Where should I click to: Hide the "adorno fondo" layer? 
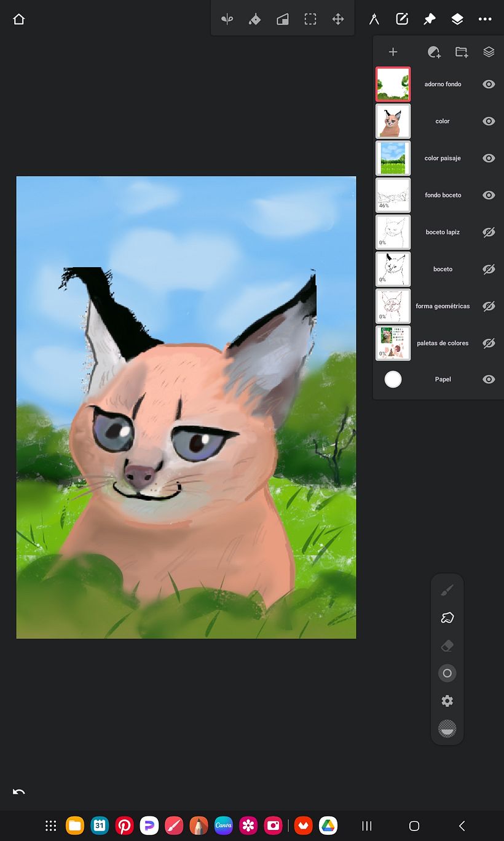point(489,84)
